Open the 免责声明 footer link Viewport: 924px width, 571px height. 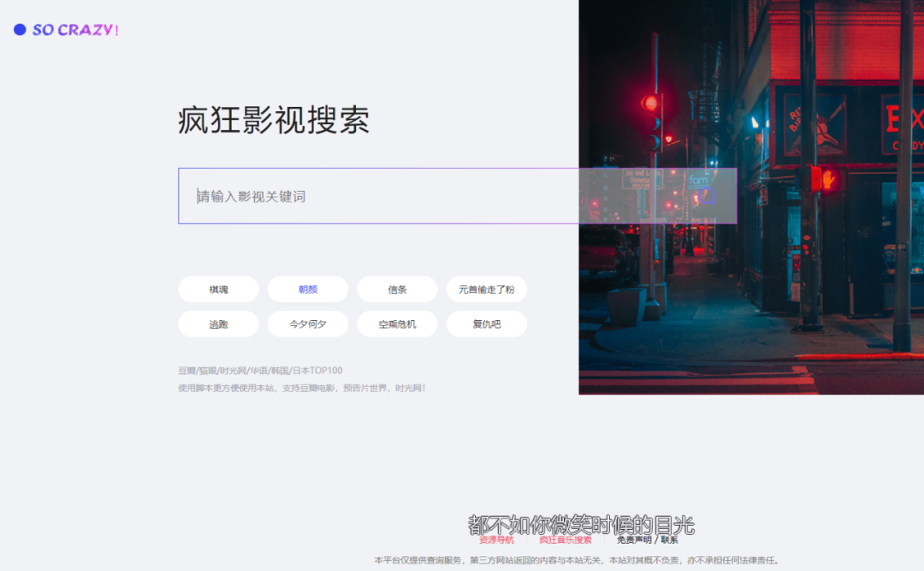[x=634, y=540]
